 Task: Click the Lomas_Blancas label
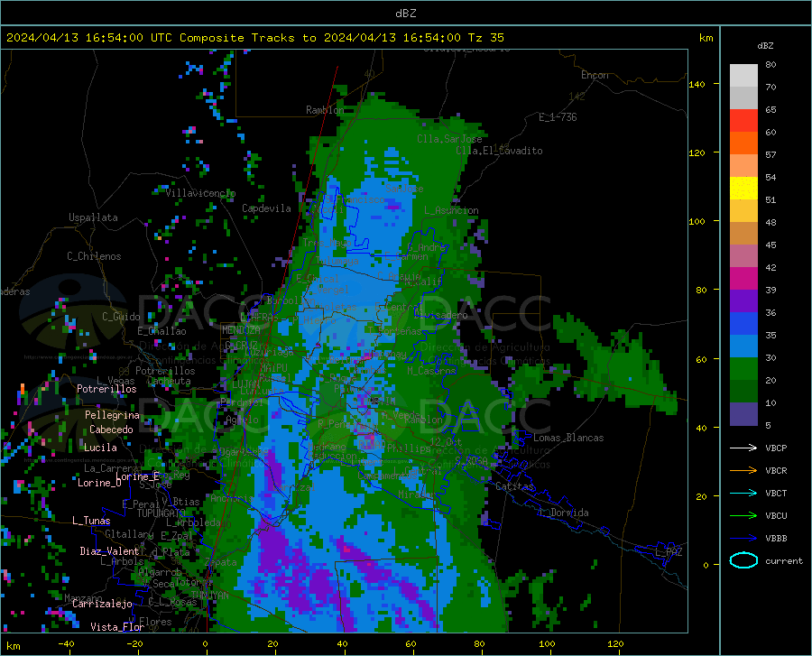tap(568, 438)
